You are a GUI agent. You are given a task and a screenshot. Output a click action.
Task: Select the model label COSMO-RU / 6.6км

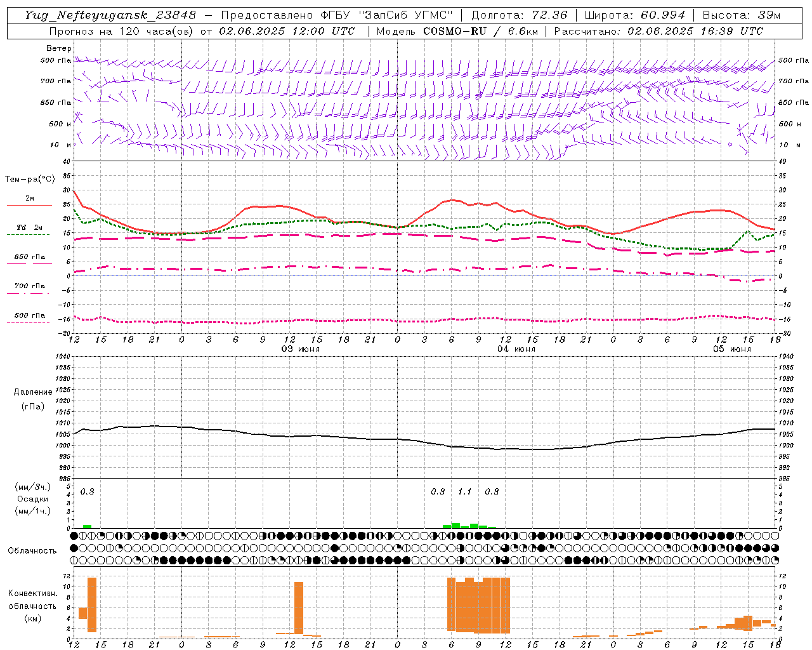(480, 31)
